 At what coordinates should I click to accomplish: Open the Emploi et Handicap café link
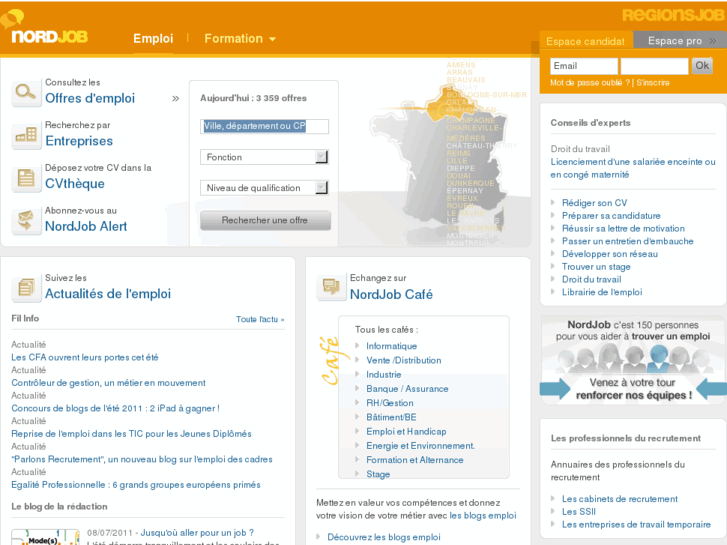[x=406, y=432]
